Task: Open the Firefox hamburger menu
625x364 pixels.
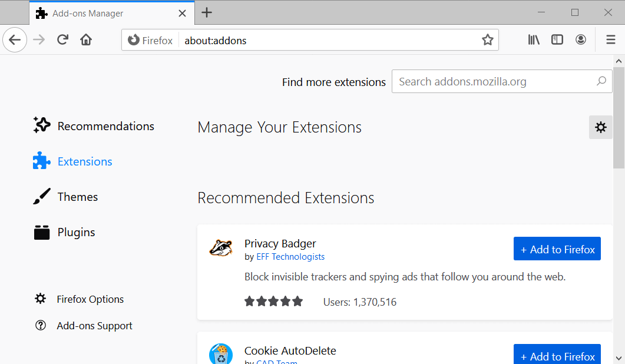Action: pos(610,39)
